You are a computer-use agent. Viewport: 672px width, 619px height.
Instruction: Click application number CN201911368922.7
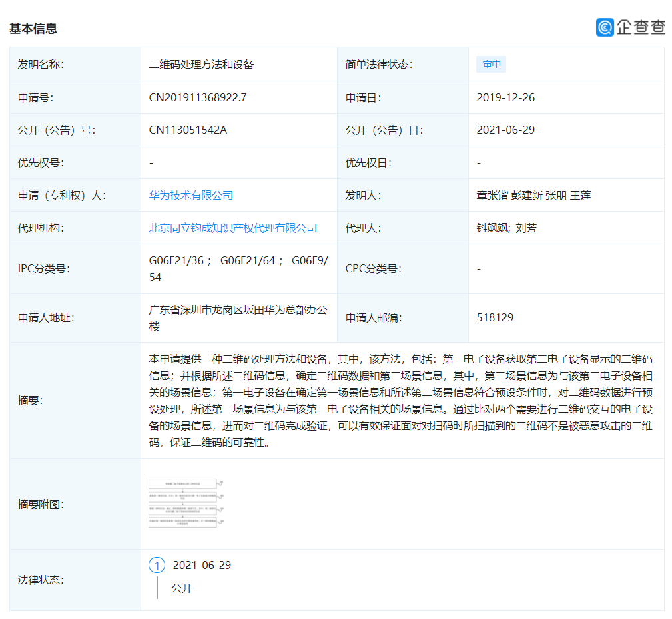tap(198, 97)
